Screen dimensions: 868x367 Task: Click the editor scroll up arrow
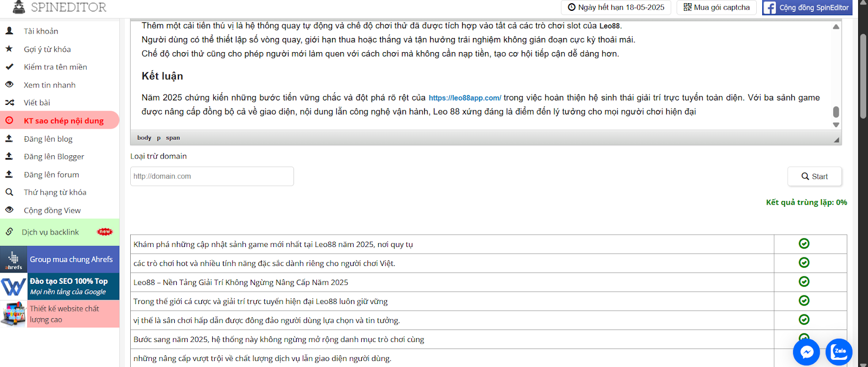click(836, 27)
